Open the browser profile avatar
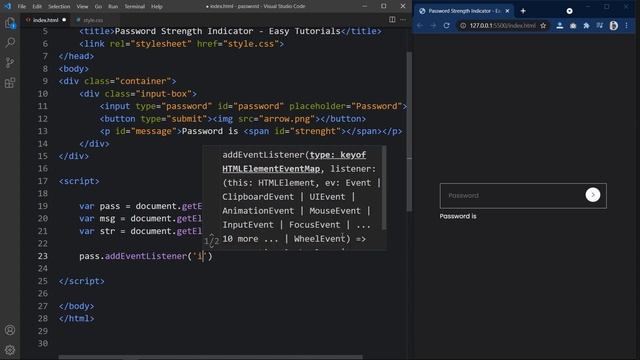 pos(613,25)
